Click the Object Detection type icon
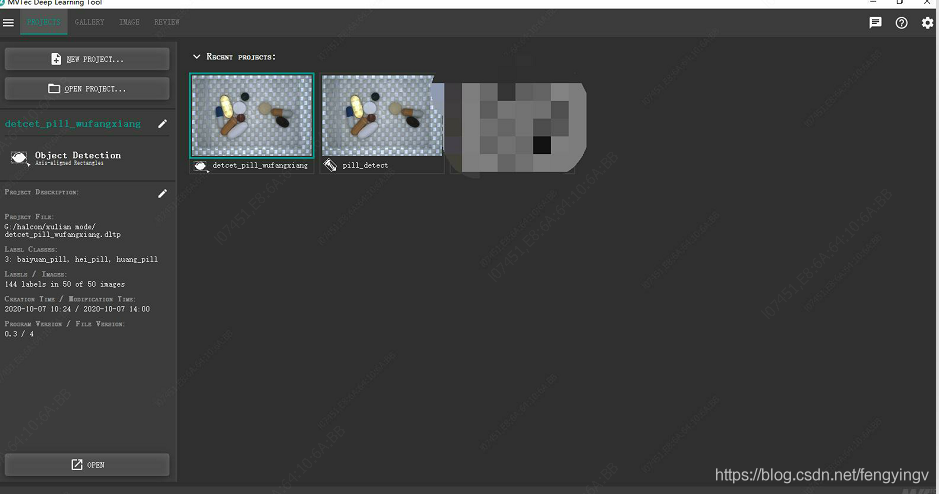This screenshot has width=939, height=494. [20, 158]
